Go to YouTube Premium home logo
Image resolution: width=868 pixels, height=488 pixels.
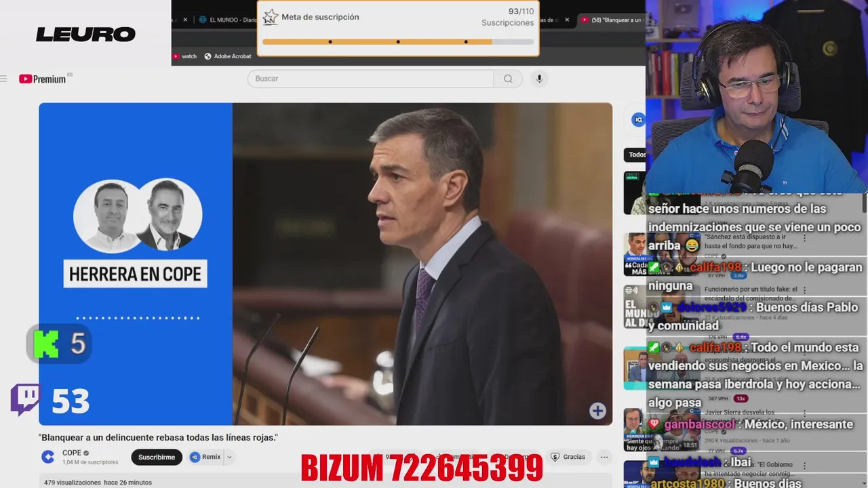[x=43, y=79]
